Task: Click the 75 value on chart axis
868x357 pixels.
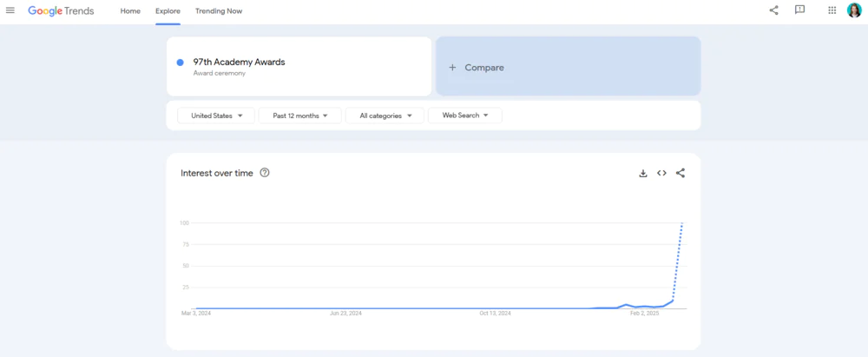Action: click(186, 244)
